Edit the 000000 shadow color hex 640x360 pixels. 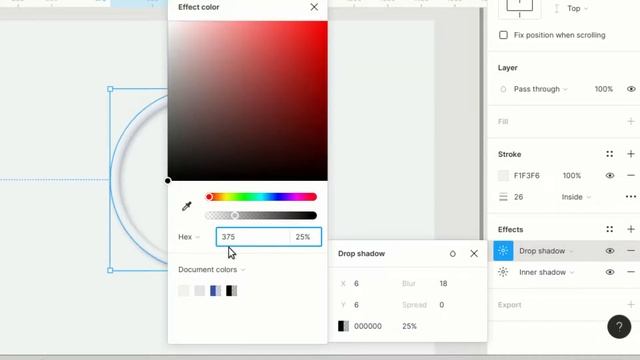(x=368, y=326)
